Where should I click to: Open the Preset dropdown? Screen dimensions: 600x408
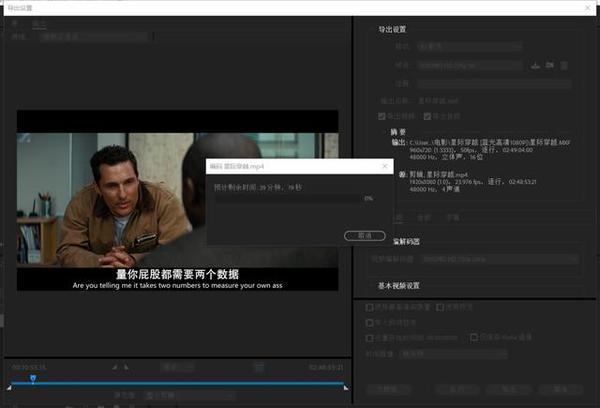470,65
